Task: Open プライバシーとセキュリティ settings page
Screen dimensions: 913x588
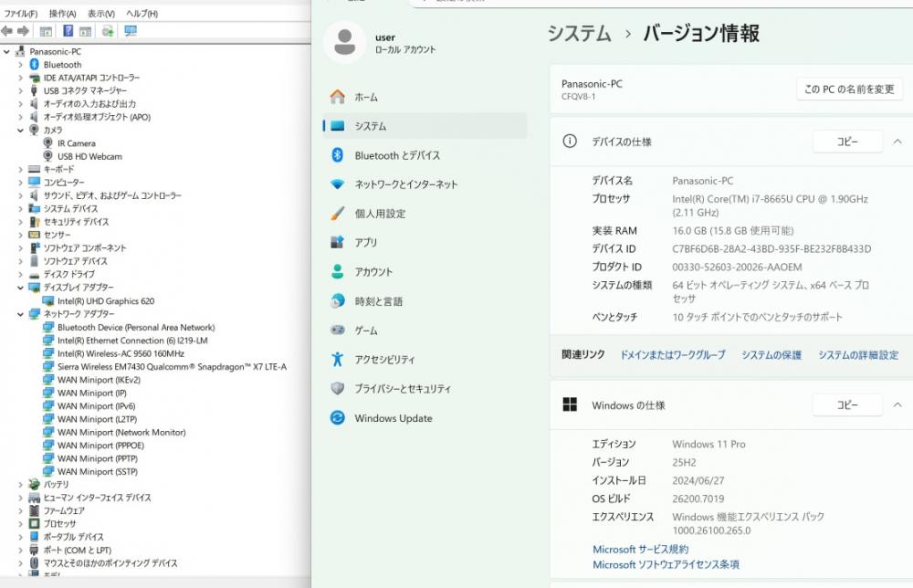Action: click(x=425, y=389)
